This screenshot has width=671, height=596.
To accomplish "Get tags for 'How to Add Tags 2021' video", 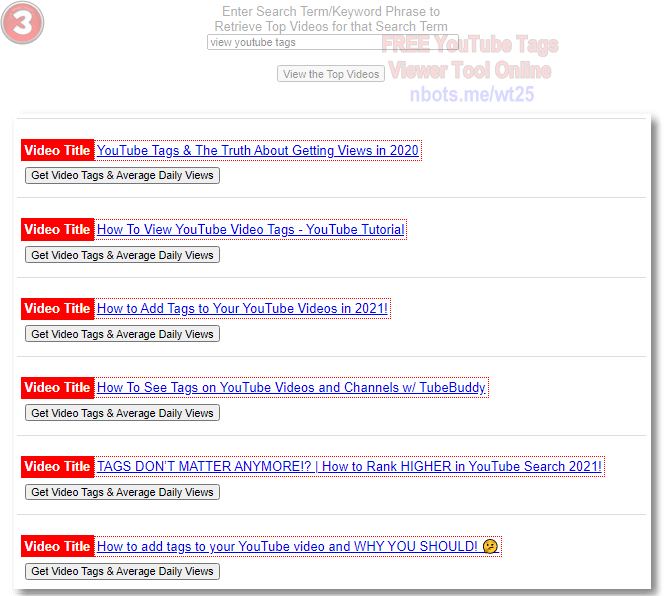I will click(122, 334).
